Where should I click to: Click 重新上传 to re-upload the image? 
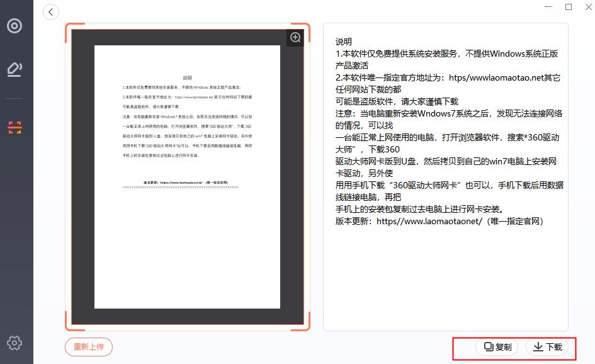pyautogui.click(x=88, y=347)
